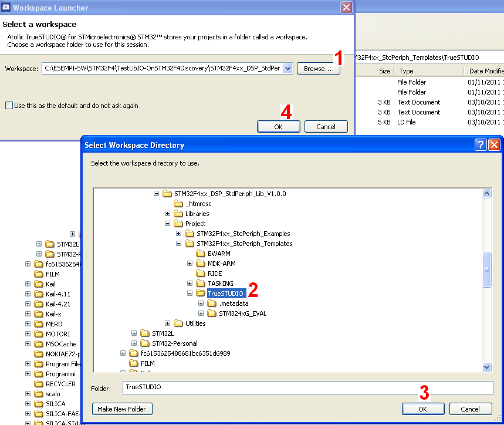Select Keil-4.11 folder in background tree
Image resolution: width=504 pixels, height=425 pixels.
(x=58, y=294)
